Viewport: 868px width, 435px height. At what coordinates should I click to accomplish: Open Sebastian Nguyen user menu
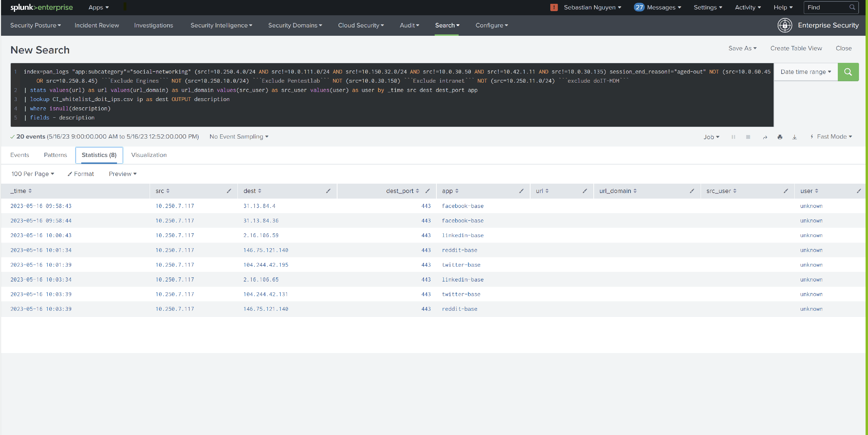(592, 7)
